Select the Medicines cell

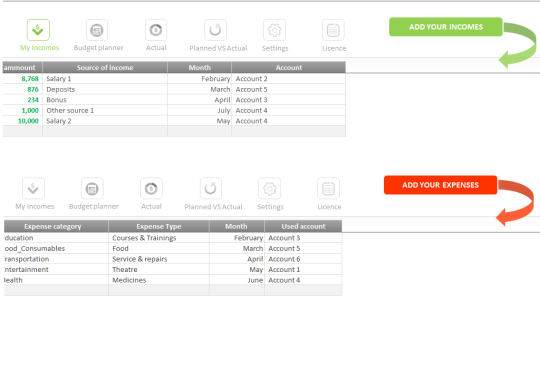159,280
